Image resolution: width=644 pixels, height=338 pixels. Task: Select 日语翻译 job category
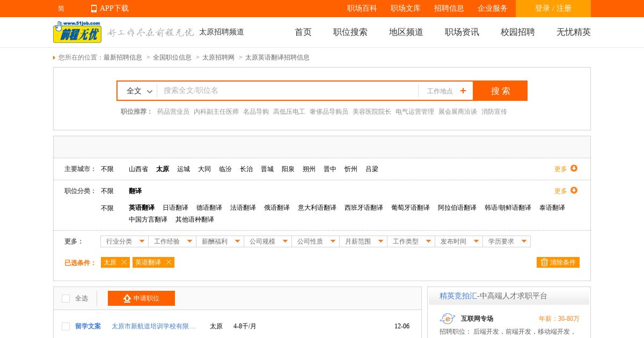[175, 208]
